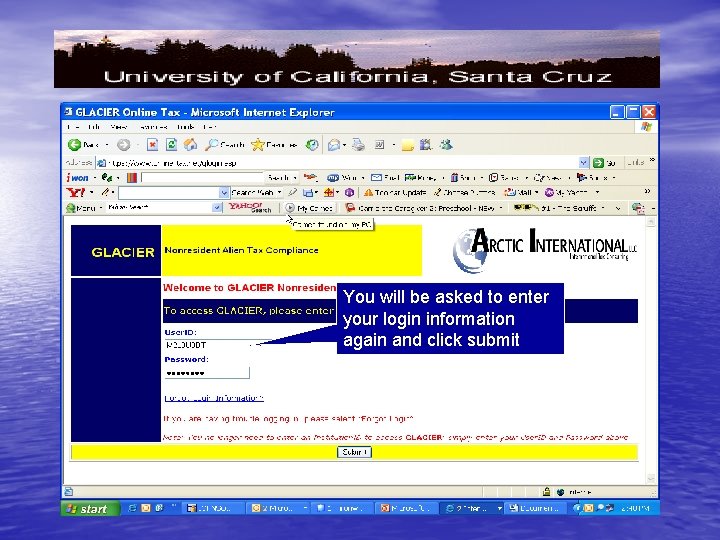The image size is (720, 540).
Task: Click the Go button beside address bar
Action: tap(603, 163)
